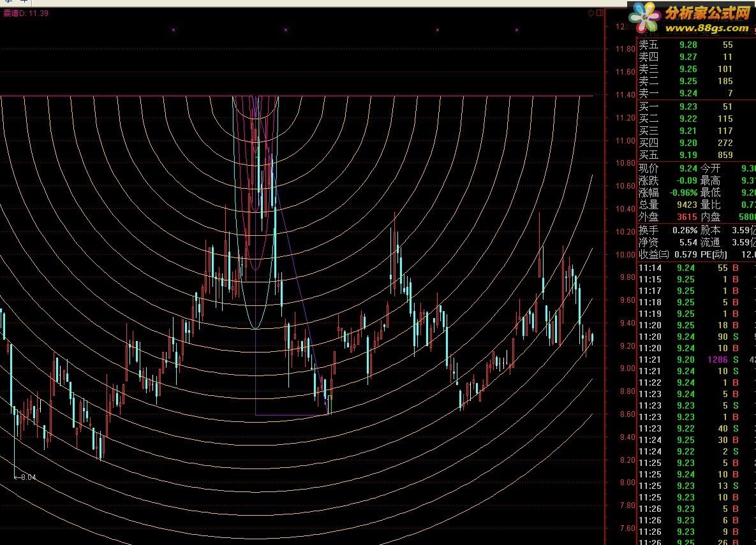
Task: Click the 最低 label
Action: click(710, 193)
